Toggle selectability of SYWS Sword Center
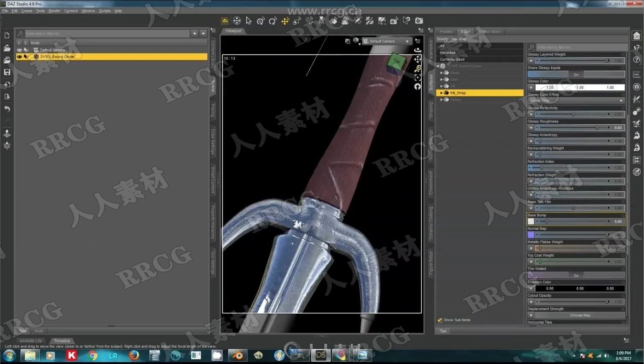The height and width of the screenshot is (364, 644). (x=26, y=56)
